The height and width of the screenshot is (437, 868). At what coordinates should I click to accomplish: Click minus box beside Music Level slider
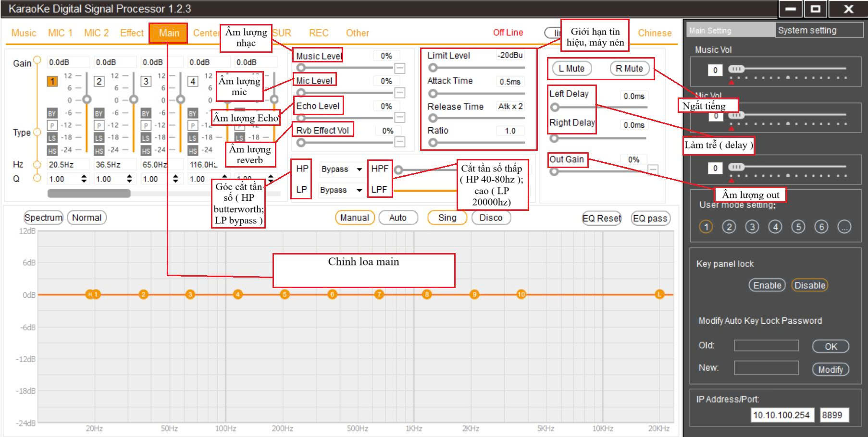(399, 68)
